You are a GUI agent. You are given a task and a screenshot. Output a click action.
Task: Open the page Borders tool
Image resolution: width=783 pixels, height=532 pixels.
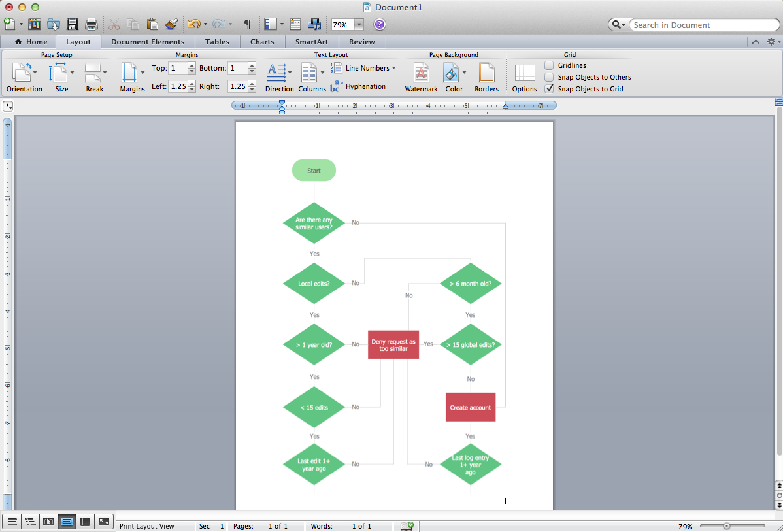click(x=486, y=77)
